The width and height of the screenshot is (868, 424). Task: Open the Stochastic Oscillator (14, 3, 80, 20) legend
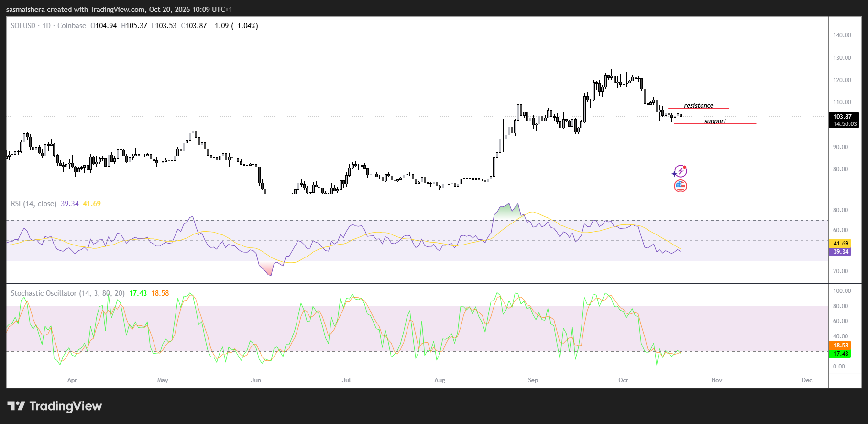coord(67,293)
